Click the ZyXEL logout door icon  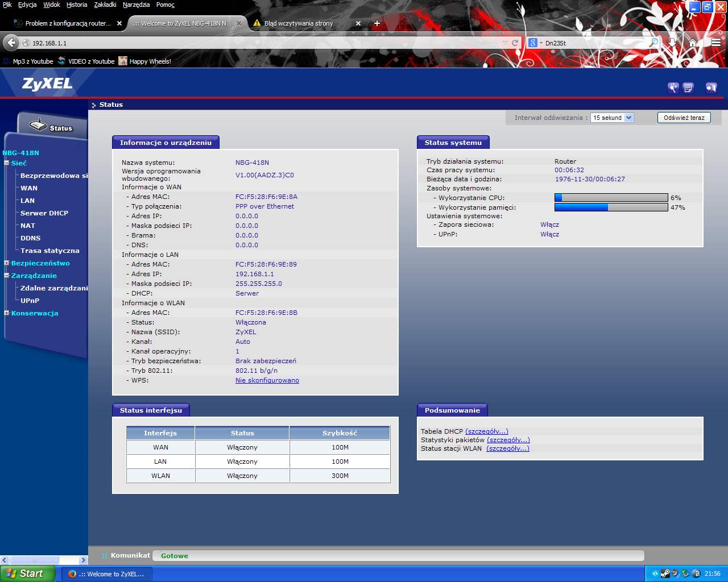pyautogui.click(x=711, y=88)
